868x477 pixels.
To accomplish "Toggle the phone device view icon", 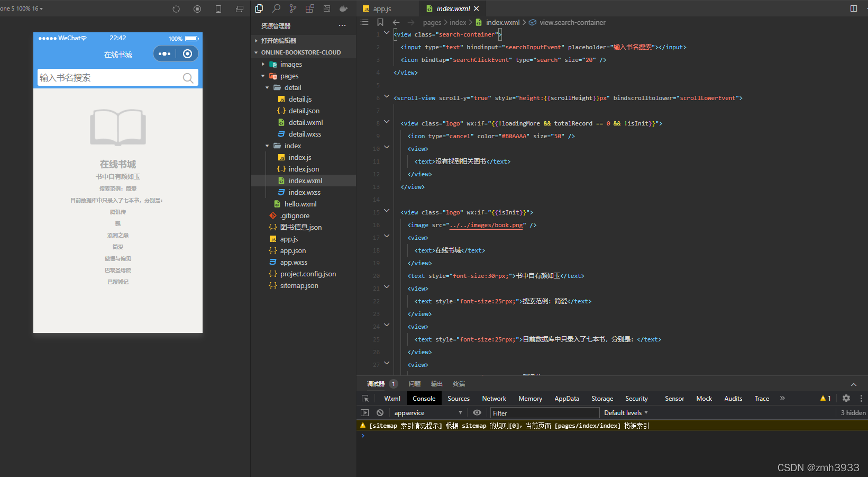I will click(x=218, y=9).
